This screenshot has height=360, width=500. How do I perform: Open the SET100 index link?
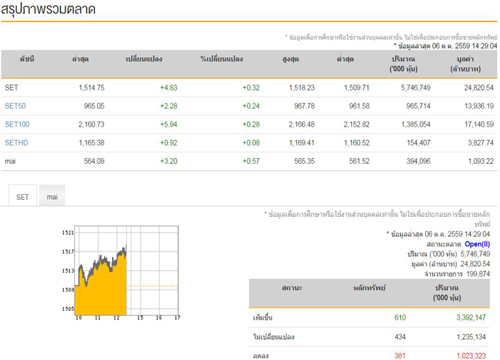click(17, 124)
